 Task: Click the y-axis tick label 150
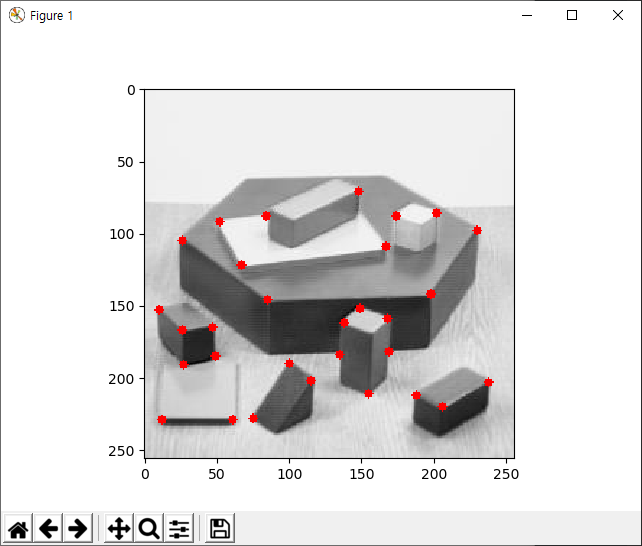click(122, 307)
